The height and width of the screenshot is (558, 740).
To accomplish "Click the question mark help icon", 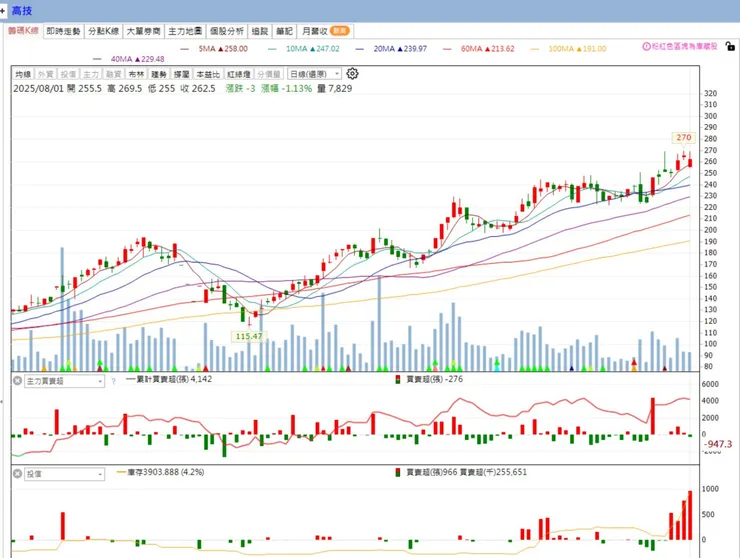I will (x=113, y=381).
